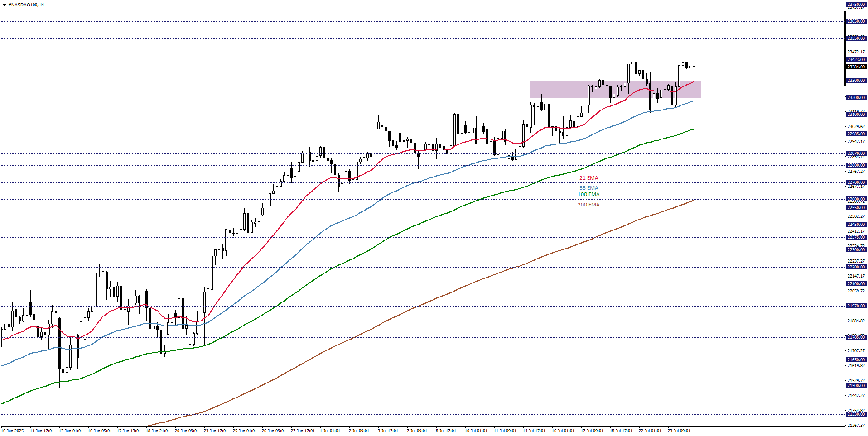Screen dimensions: 868x436
Task: Click the 20 Jun 09:01 time axis label
Action: click(187, 431)
